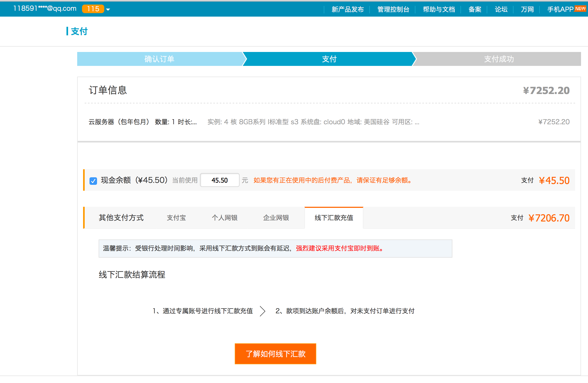The height and width of the screenshot is (383, 588).
Task: Switch to 支付宝 payment tab
Action: (x=176, y=218)
